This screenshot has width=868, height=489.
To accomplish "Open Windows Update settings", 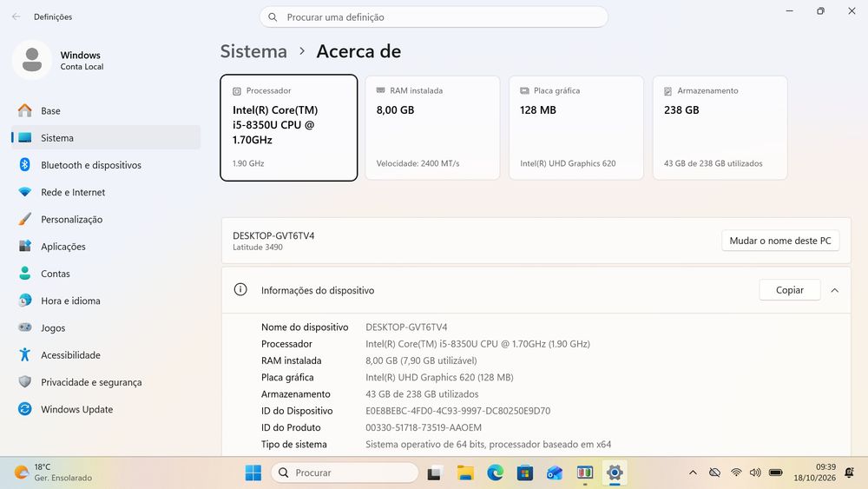I will pyautogui.click(x=106, y=409).
